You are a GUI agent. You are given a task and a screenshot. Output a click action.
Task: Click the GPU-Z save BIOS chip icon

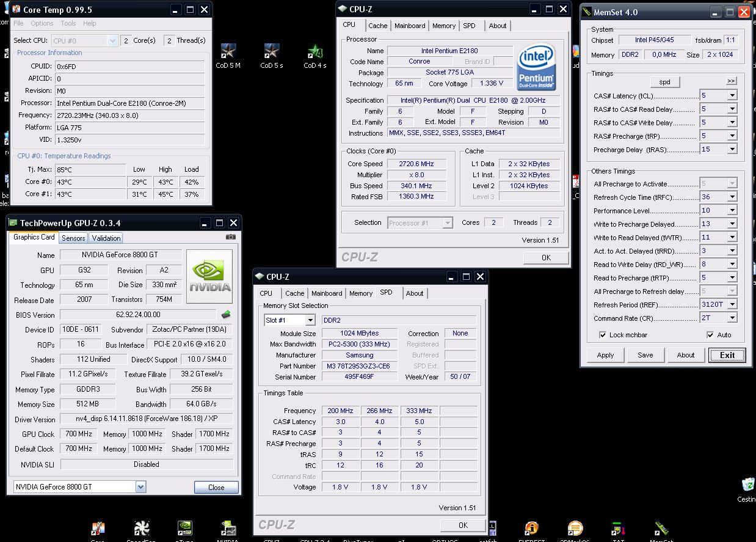coord(226,315)
